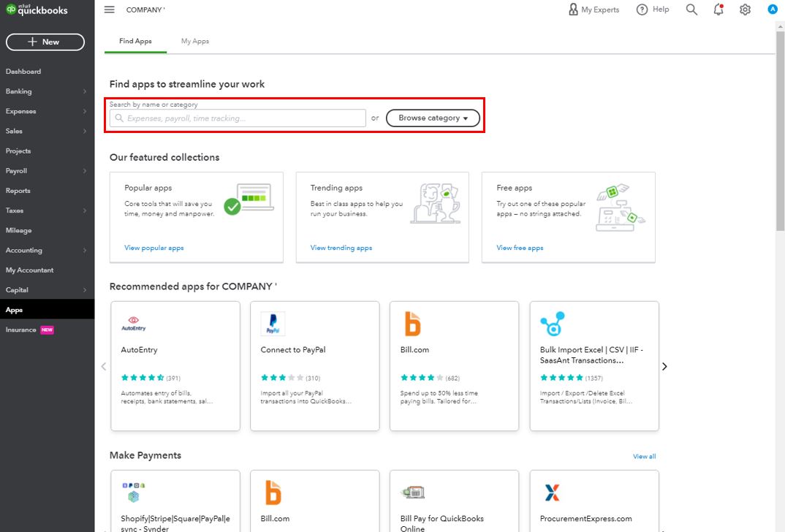Go to Dashboard in the sidebar

tap(23, 72)
